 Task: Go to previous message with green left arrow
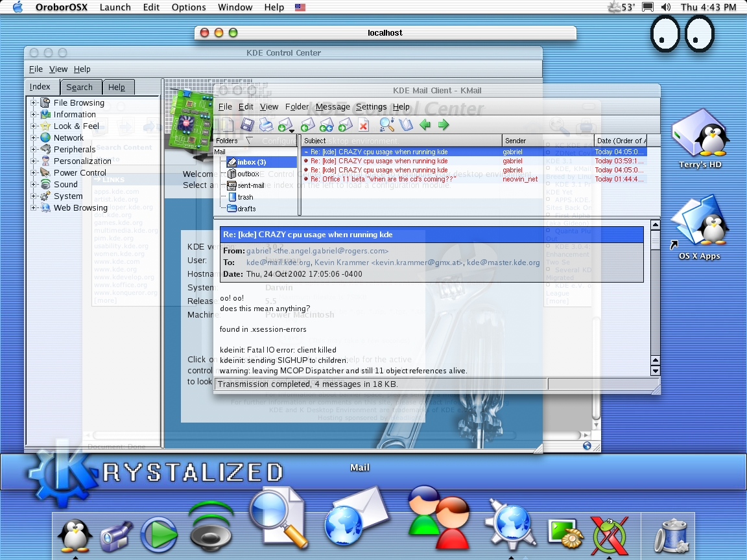click(x=425, y=124)
